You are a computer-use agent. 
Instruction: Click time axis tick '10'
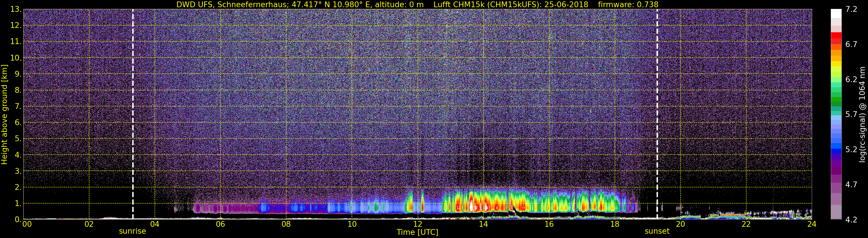[352, 224]
